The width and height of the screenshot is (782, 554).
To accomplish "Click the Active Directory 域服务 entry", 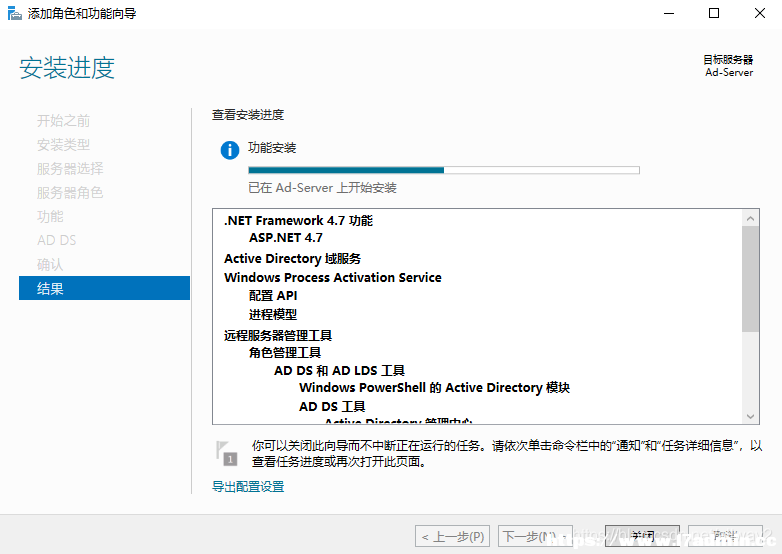I will pos(292,259).
